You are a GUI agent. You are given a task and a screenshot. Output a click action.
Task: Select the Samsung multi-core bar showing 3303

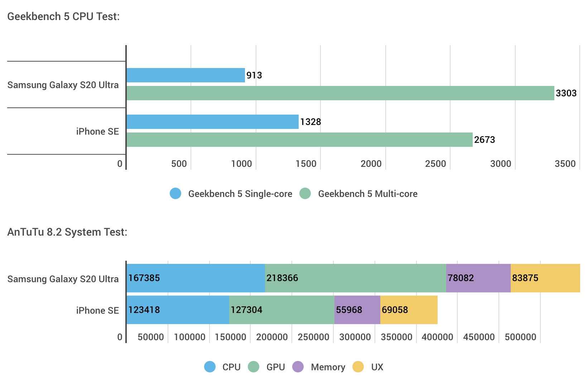click(x=340, y=93)
